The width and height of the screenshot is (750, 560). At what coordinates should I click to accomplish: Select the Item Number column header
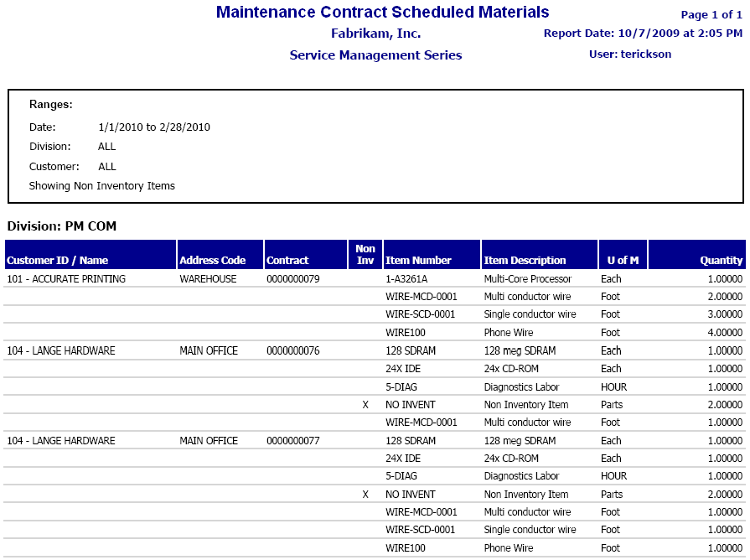[x=418, y=261]
